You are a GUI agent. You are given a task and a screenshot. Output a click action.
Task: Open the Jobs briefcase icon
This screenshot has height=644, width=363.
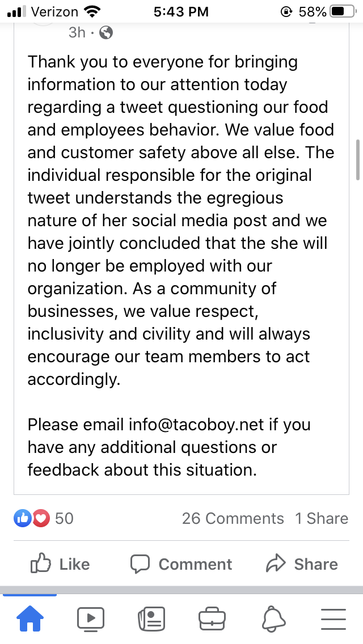point(212,618)
